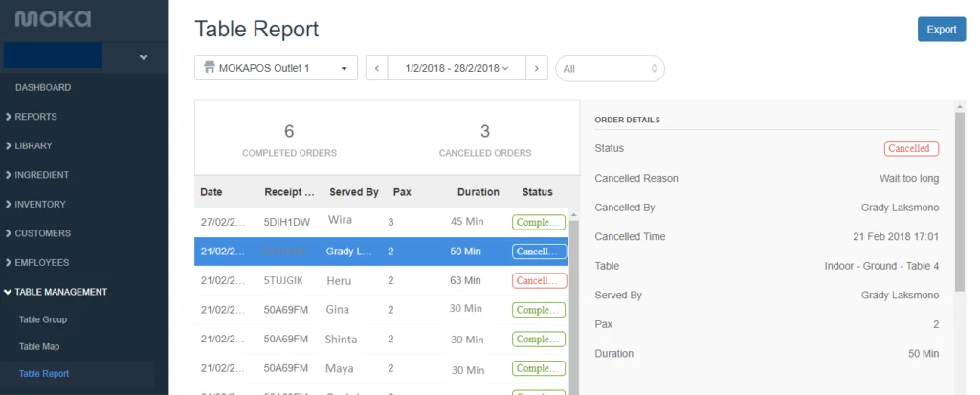The width and height of the screenshot is (980, 395).
Task: Open the date range 1/2/2018 - 28/2/2018 picker
Action: (457, 68)
